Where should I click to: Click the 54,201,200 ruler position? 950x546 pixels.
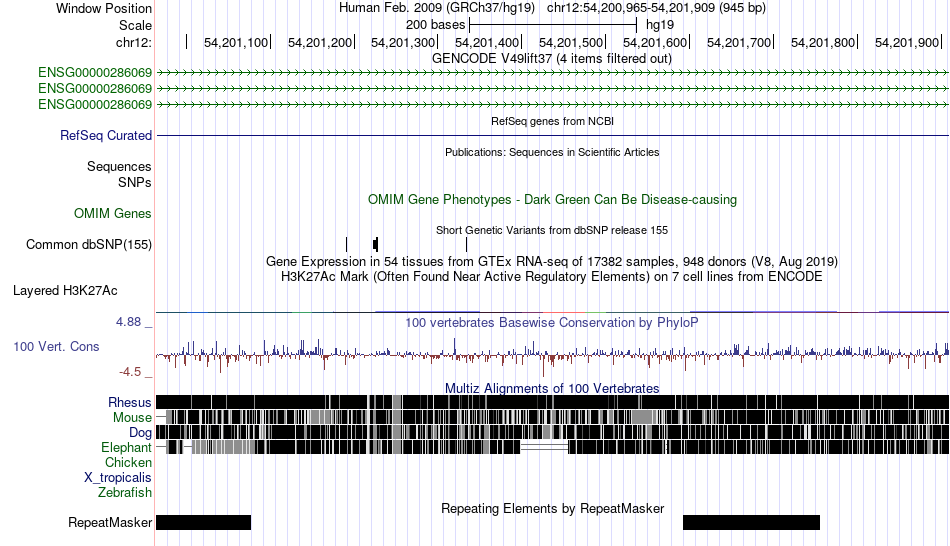click(x=320, y=42)
